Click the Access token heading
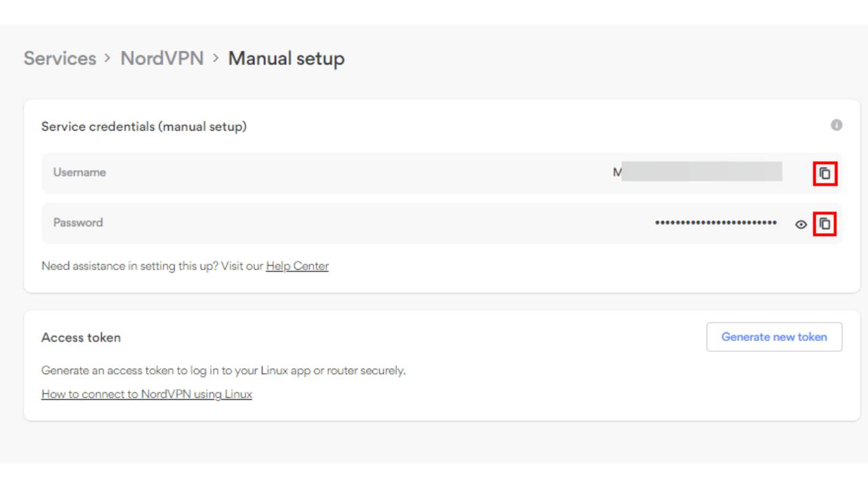Viewport: 868px width, 488px height. (81, 338)
